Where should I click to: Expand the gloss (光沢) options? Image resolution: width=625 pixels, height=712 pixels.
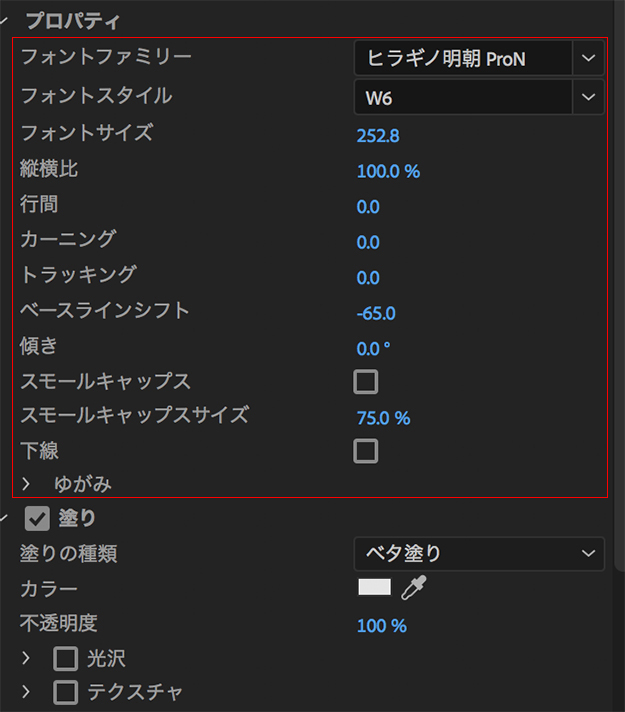point(27,658)
